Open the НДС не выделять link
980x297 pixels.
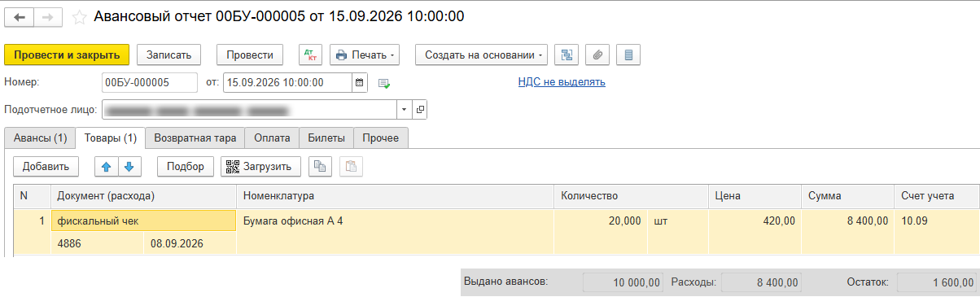[562, 82]
